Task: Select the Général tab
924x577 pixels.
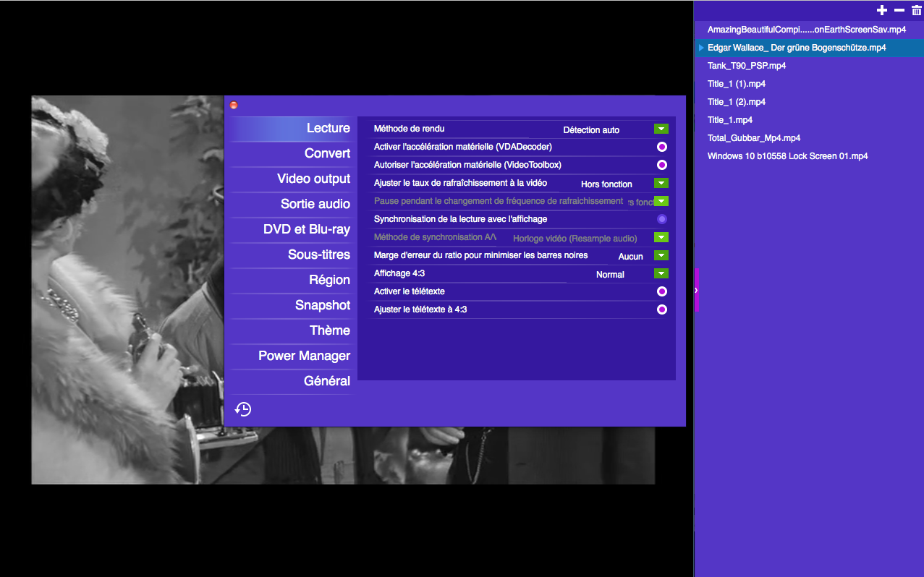Action: 290,381
